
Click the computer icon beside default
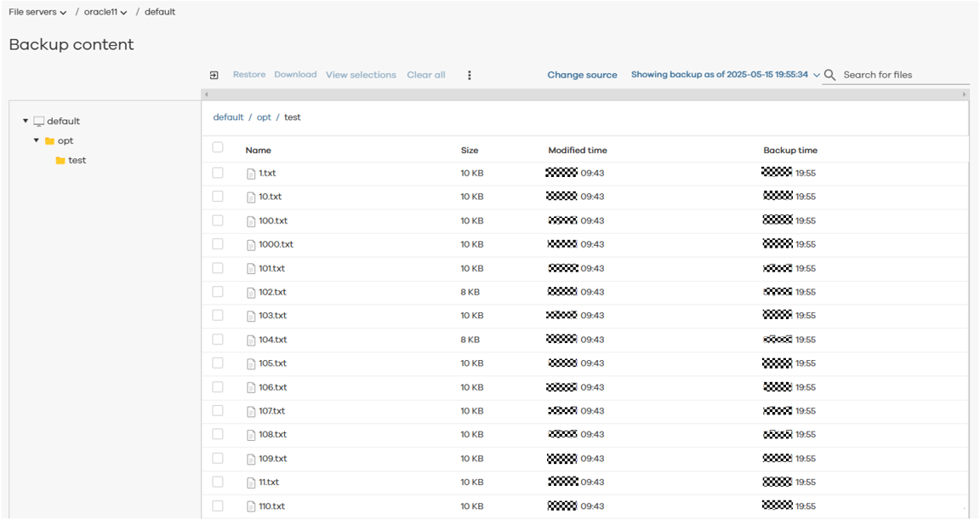pos(39,122)
